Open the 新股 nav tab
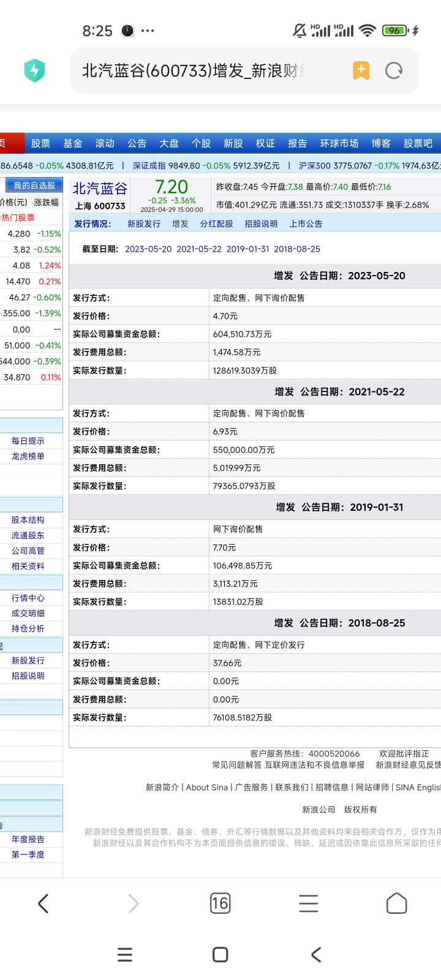Image resolution: width=441 pixels, height=980 pixels. tap(233, 143)
